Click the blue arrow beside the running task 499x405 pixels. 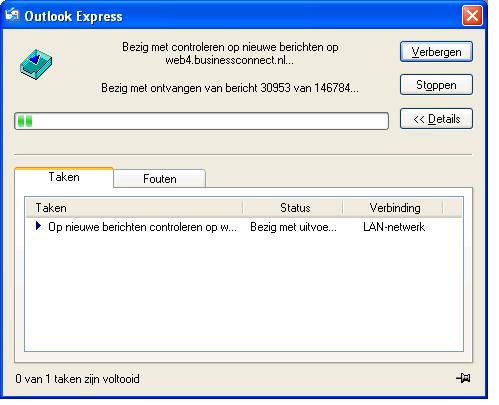tap(38, 226)
